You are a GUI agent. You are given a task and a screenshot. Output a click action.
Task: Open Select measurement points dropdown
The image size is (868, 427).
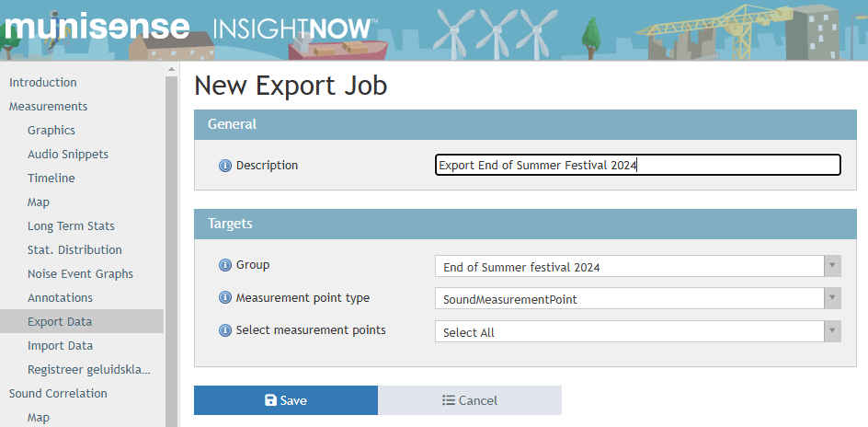[637, 332]
